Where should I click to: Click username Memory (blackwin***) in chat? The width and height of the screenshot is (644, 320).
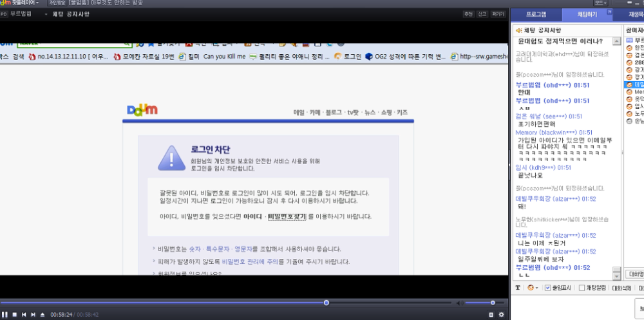pyautogui.click(x=554, y=132)
